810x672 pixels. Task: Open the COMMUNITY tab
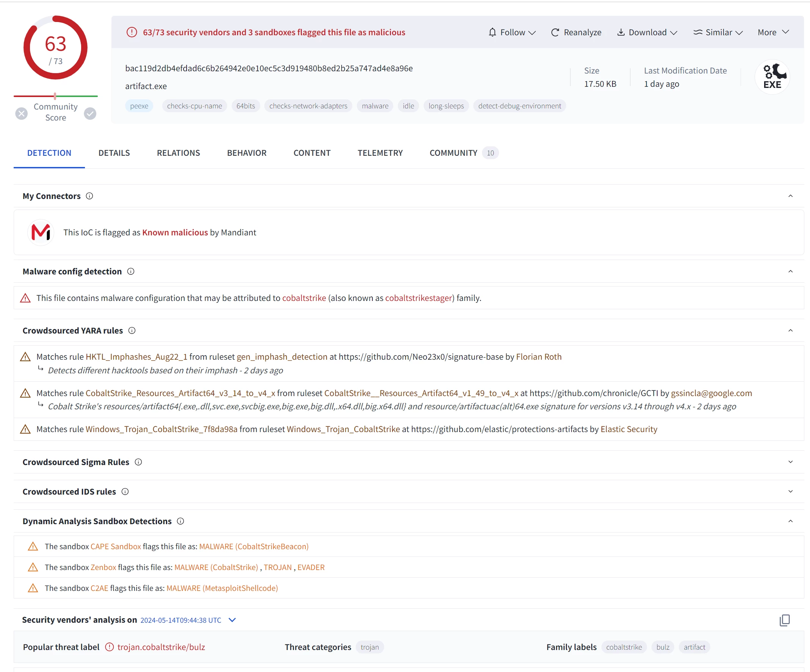[464, 153]
